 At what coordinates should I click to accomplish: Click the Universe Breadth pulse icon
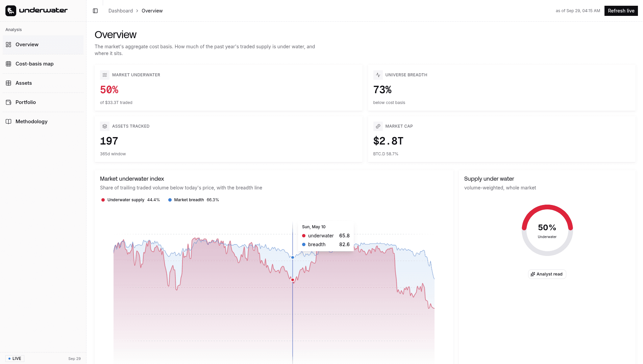[378, 75]
